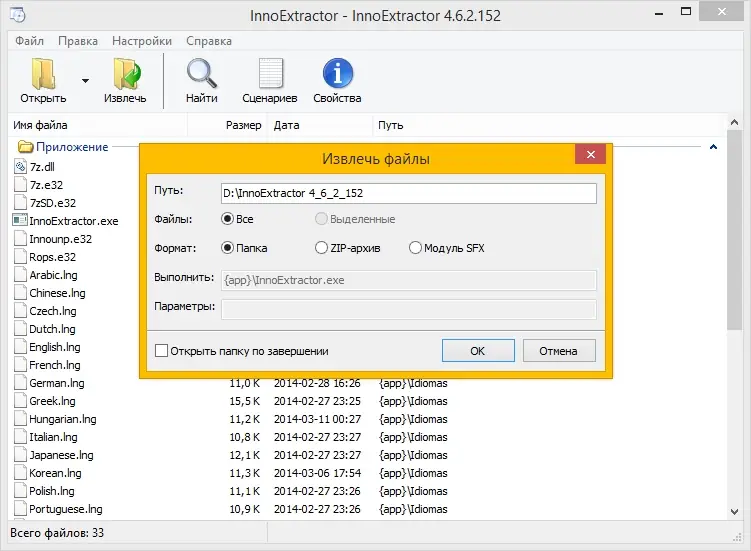Click the Извлечь extract toolbar icon
The width and height of the screenshot is (751, 551).
pos(127,73)
